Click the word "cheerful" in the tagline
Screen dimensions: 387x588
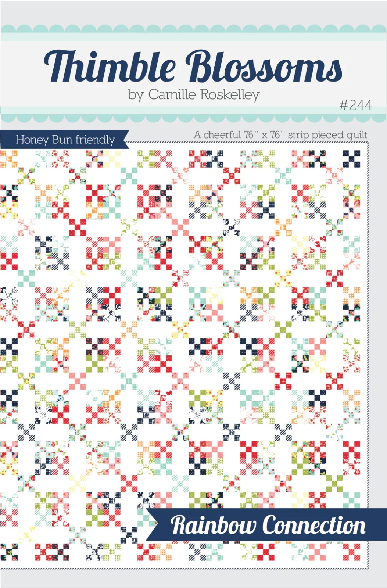(x=222, y=135)
